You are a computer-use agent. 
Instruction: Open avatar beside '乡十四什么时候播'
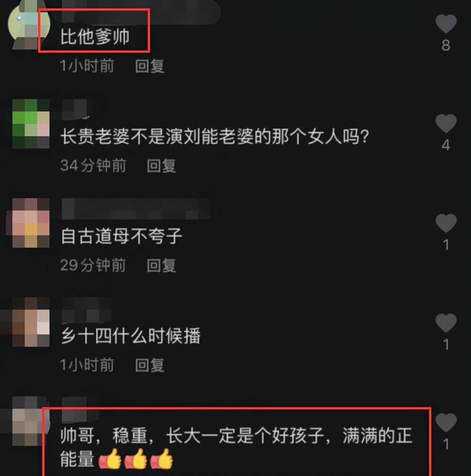point(31,322)
